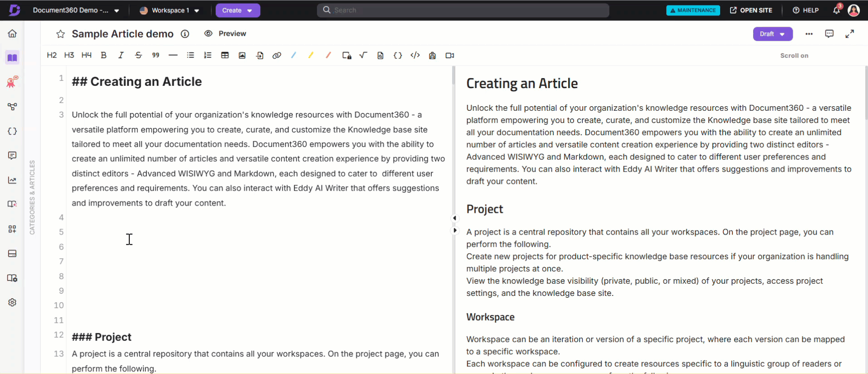Open the notifications bell
Viewport: 868px width, 374px height.
click(836, 10)
